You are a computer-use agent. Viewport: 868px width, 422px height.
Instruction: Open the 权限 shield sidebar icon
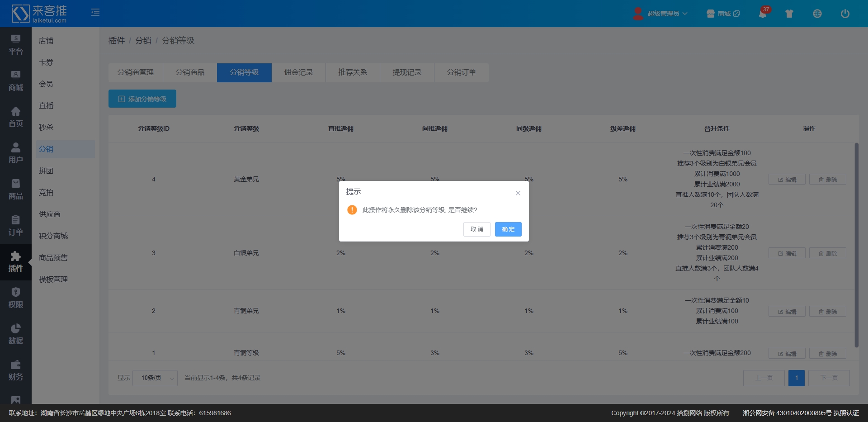pyautogui.click(x=16, y=298)
